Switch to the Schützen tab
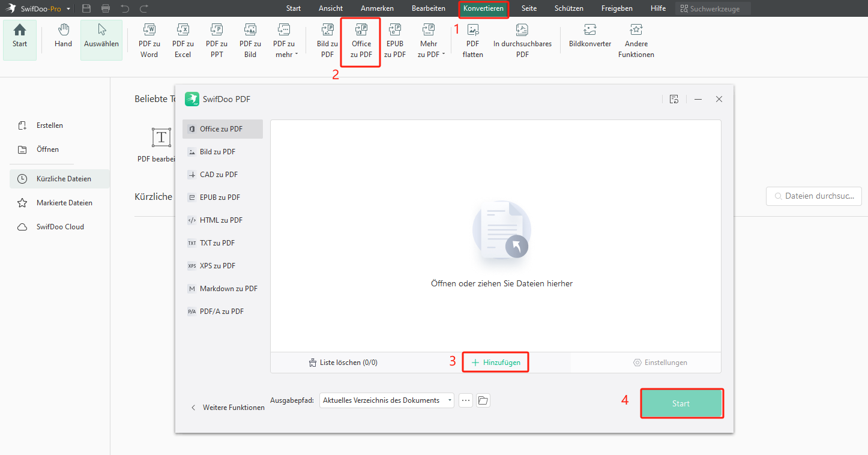Viewport: 868px width, 455px height. pyautogui.click(x=569, y=8)
